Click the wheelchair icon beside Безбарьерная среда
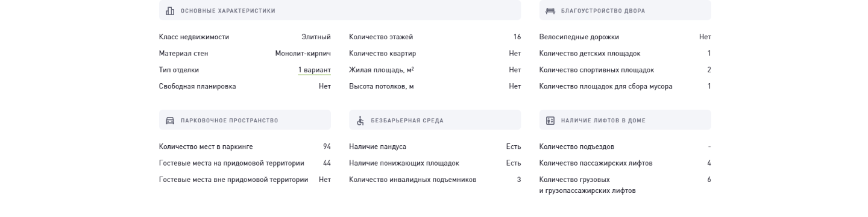 point(360,120)
